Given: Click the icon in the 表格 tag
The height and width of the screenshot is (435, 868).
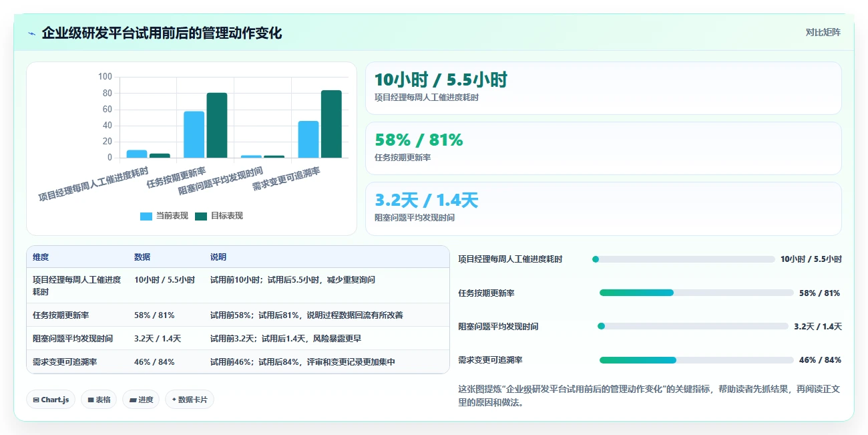Looking at the screenshot, I should point(90,400).
